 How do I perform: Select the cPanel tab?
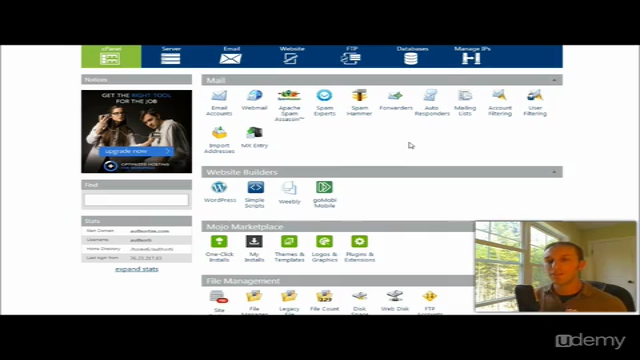tap(111, 56)
